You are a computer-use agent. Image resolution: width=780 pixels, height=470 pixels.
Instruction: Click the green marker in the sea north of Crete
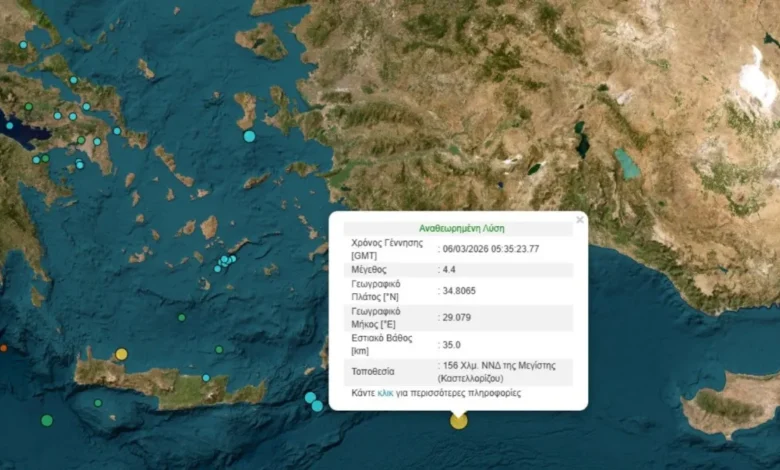182,317
